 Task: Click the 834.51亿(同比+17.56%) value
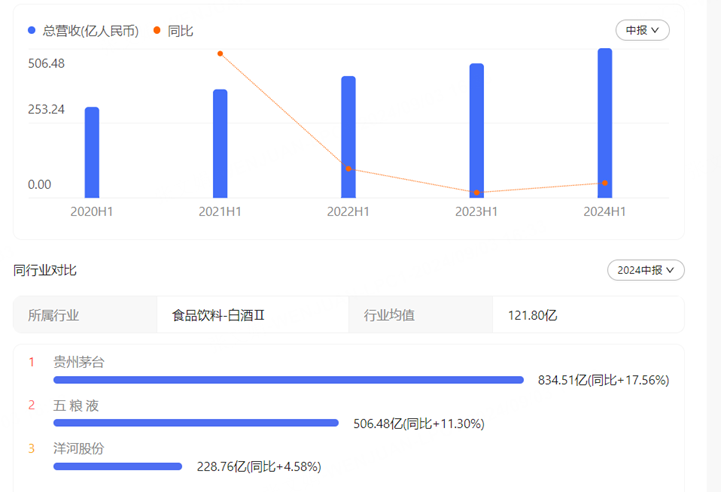coord(604,380)
